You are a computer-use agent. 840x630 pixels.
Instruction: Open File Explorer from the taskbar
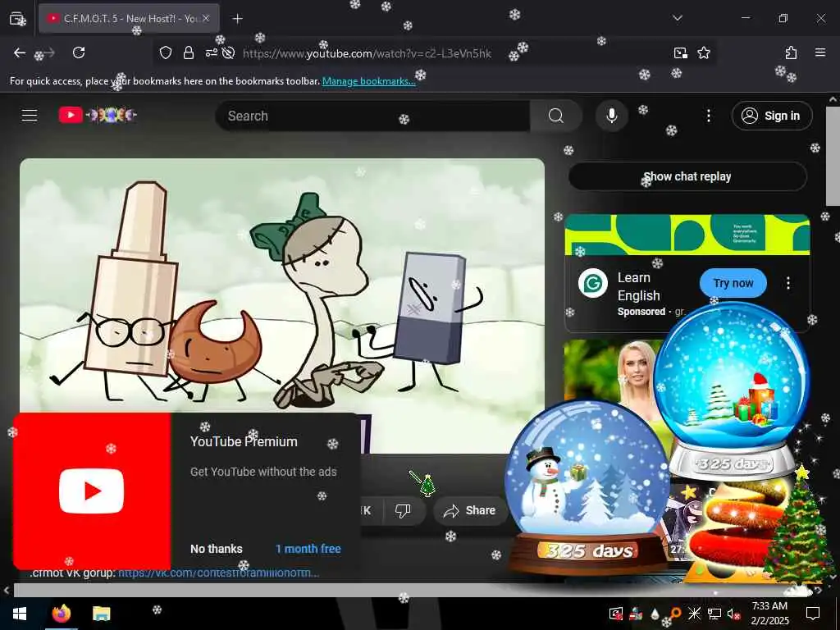click(x=101, y=614)
